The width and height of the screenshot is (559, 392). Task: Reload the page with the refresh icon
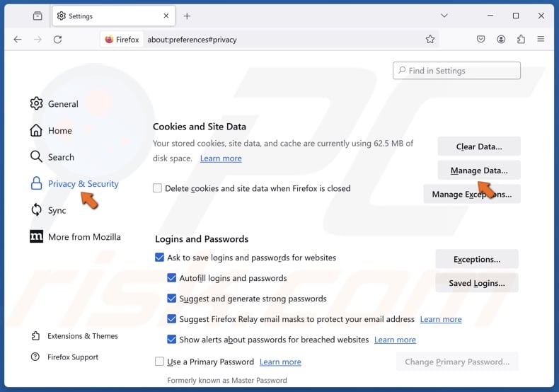tap(58, 39)
